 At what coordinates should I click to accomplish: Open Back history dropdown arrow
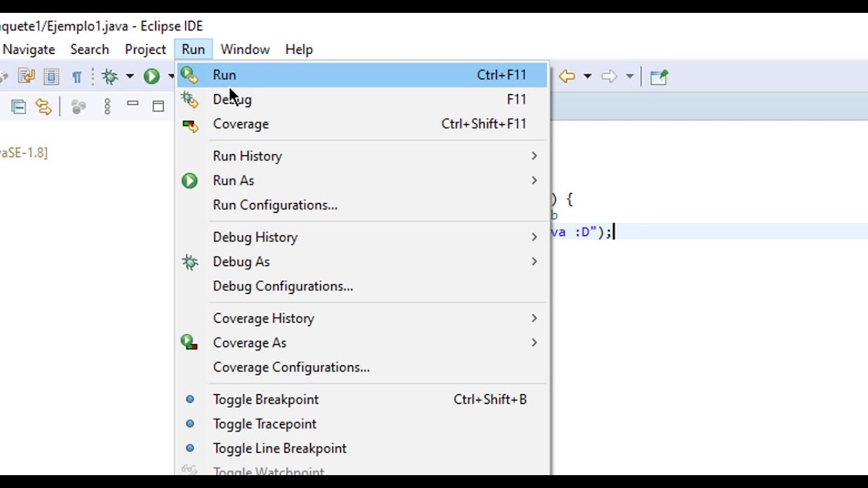pos(587,77)
